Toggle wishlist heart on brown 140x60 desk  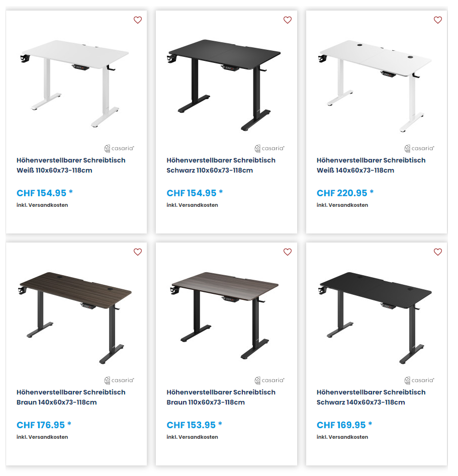click(138, 252)
